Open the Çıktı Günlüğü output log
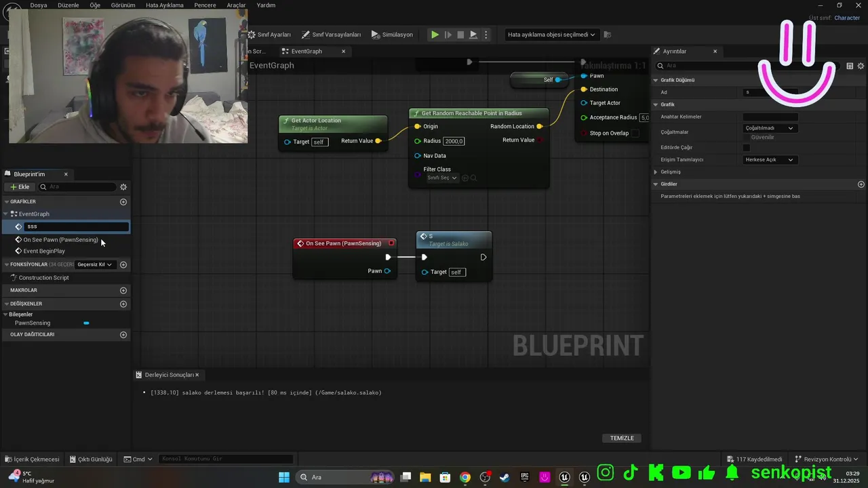The width and height of the screenshot is (868, 488). tap(91, 460)
